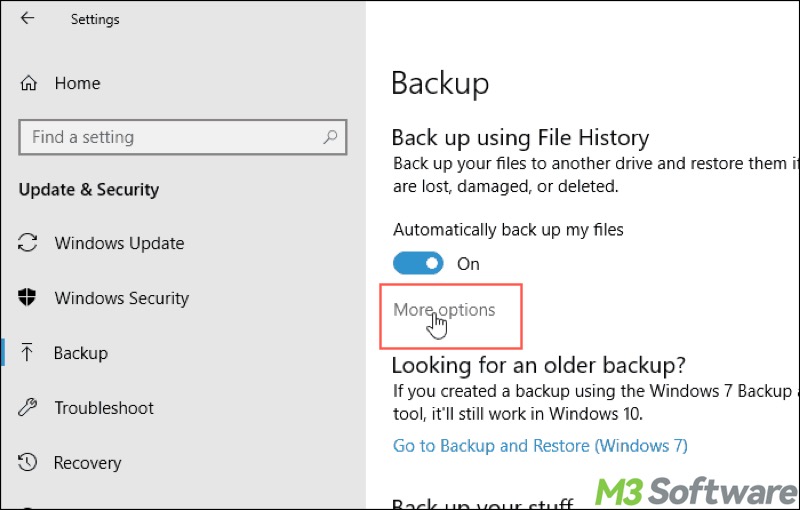The image size is (800, 510).
Task: Click the On label beside the toggle
Action: coord(468,264)
